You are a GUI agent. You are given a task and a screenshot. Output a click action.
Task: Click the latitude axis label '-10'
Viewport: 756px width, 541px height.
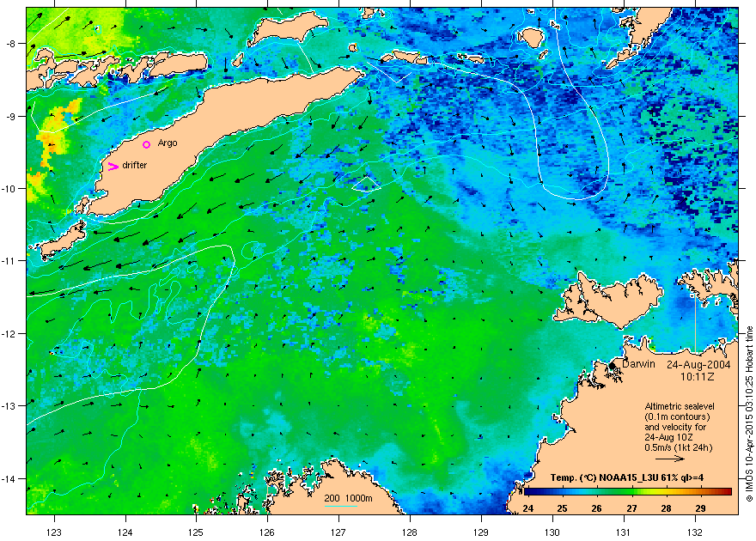(9, 188)
